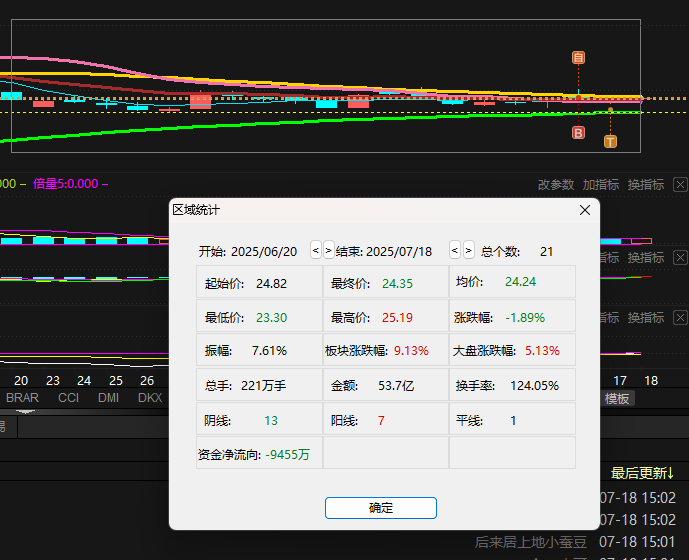Click the 振幅 value 7.61%
Screen dimensions: 689x560
269,351
